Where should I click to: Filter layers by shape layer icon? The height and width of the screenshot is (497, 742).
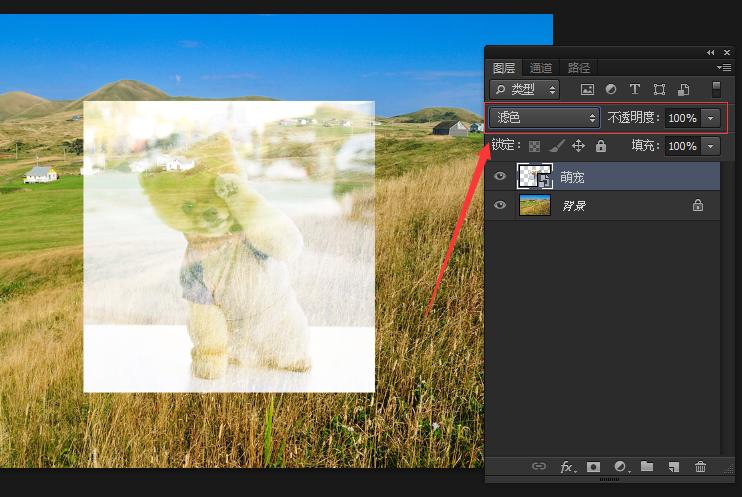pos(659,89)
